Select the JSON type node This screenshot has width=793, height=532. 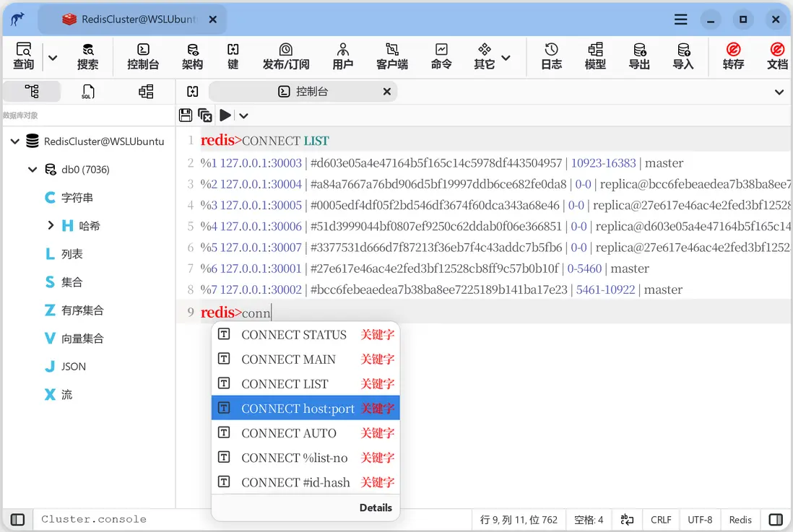[x=74, y=367]
